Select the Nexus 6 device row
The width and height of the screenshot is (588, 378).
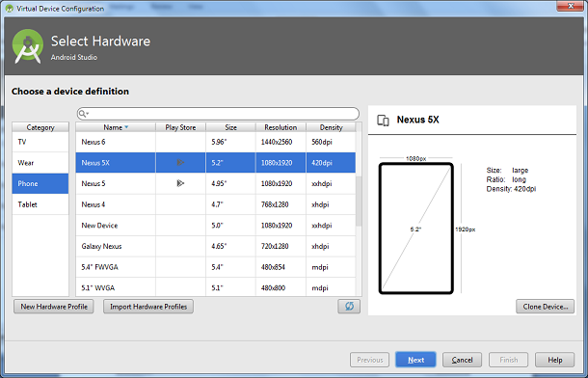pos(216,142)
